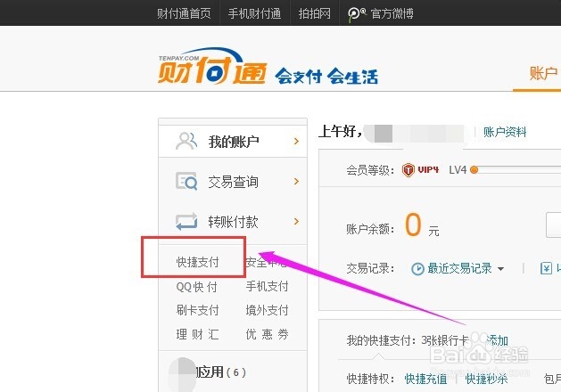Image resolution: width=561 pixels, height=392 pixels.
Task: Click the clock icon beside 最近交易记录
Action: pos(417,269)
